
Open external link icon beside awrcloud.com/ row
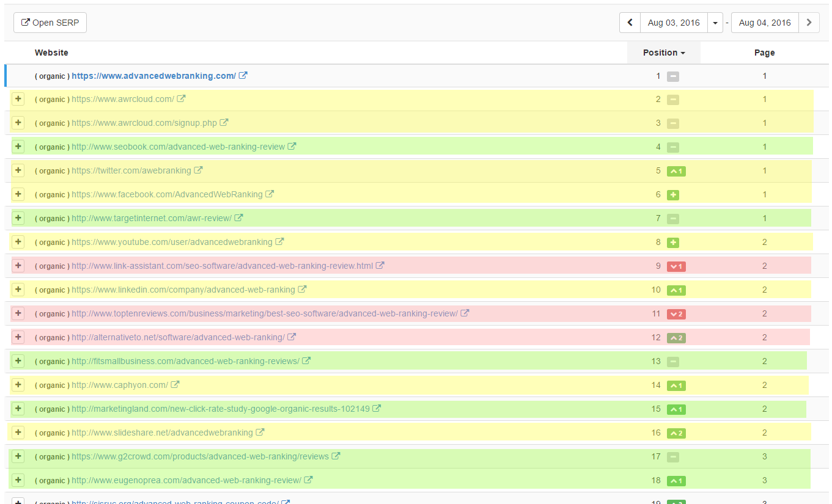[x=182, y=99]
